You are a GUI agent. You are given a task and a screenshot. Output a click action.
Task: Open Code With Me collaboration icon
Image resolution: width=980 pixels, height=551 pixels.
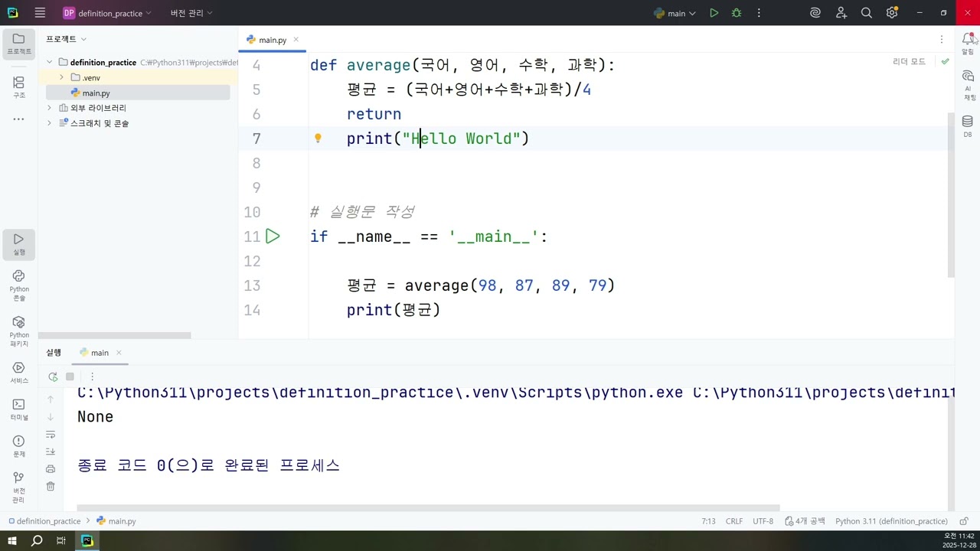[x=841, y=13]
